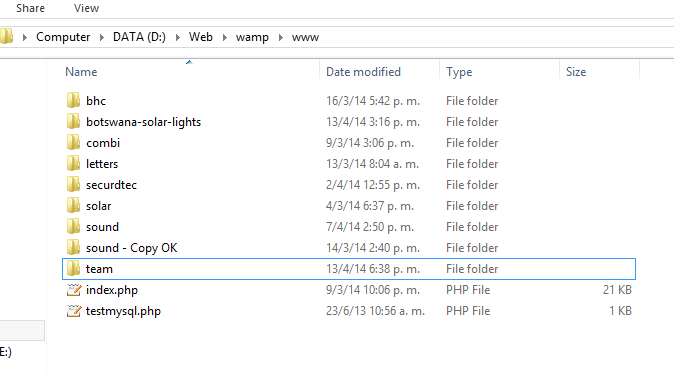Click the address bar folder icon

[x=6, y=37]
